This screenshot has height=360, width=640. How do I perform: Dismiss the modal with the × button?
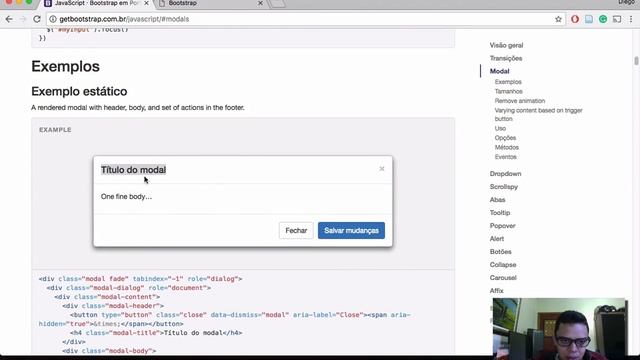pos(382,169)
